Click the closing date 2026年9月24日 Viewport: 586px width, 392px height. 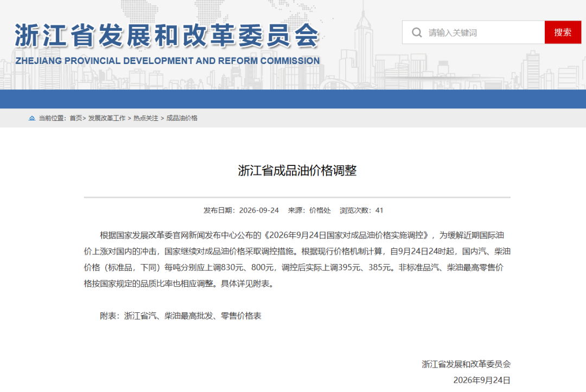click(482, 380)
